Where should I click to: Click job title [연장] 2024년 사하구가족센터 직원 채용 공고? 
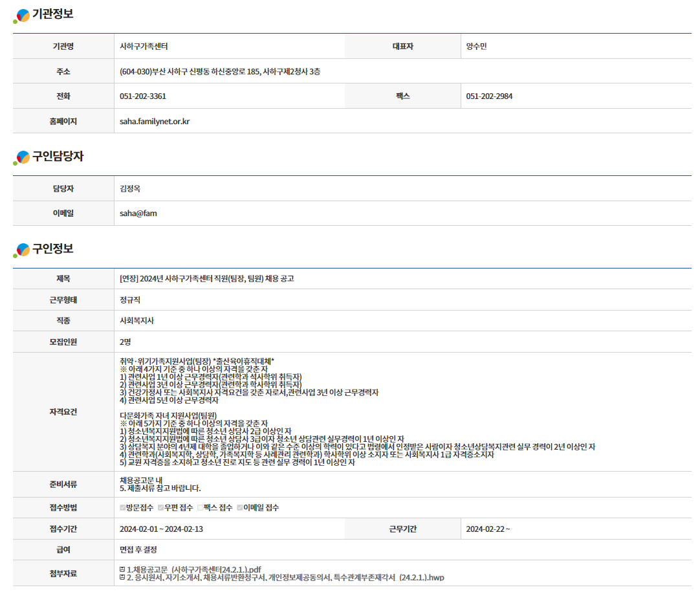pyautogui.click(x=206, y=279)
